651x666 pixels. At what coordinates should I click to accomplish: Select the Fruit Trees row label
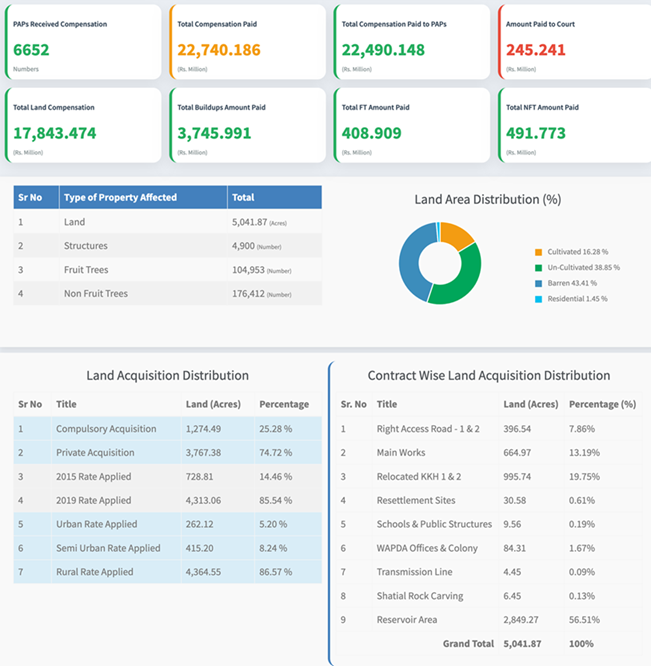tap(86, 270)
